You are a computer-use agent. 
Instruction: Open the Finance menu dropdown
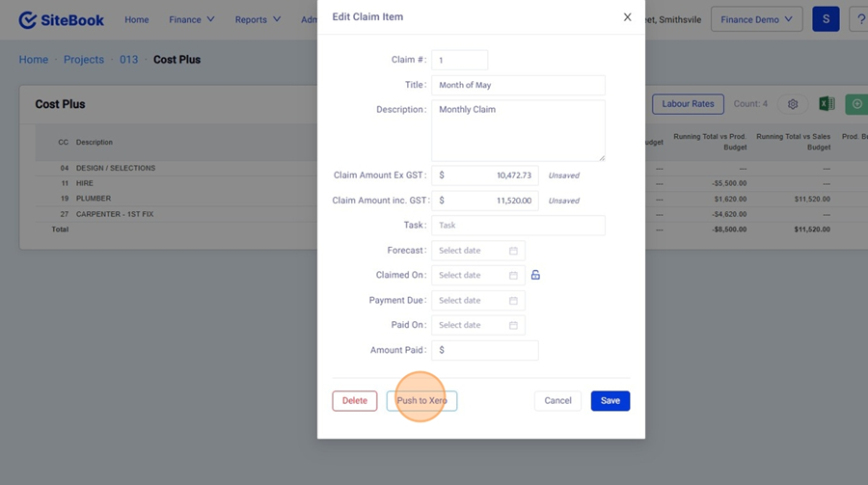point(192,19)
